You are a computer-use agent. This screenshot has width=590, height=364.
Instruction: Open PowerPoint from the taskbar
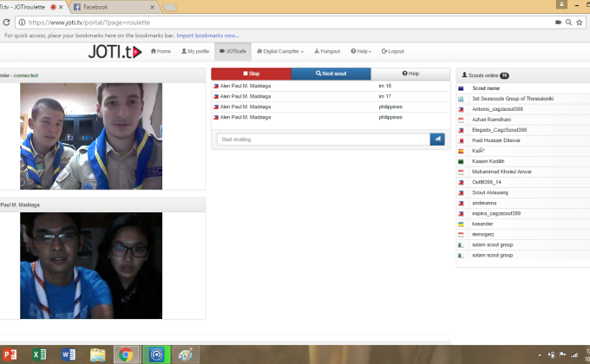[x=12, y=354]
